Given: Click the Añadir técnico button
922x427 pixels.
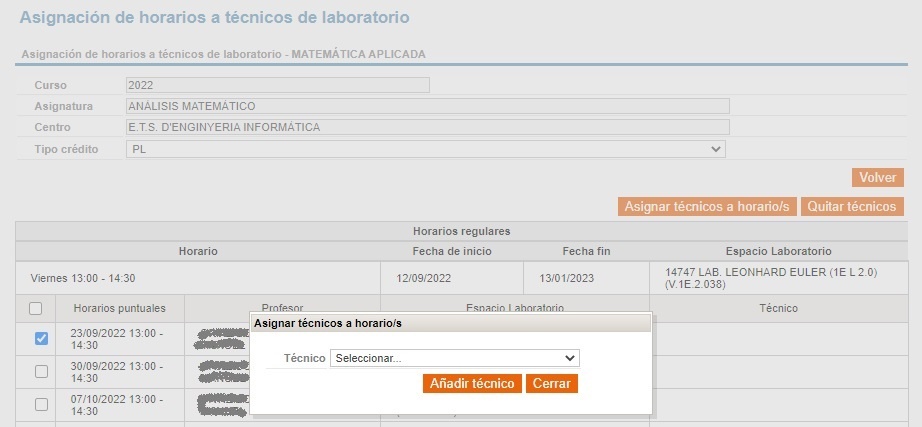Looking at the screenshot, I should click(472, 383).
